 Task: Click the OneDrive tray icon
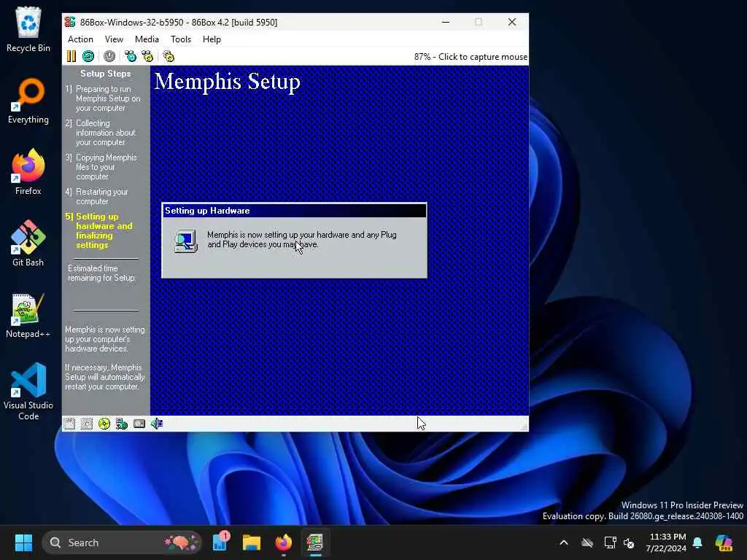(587, 542)
